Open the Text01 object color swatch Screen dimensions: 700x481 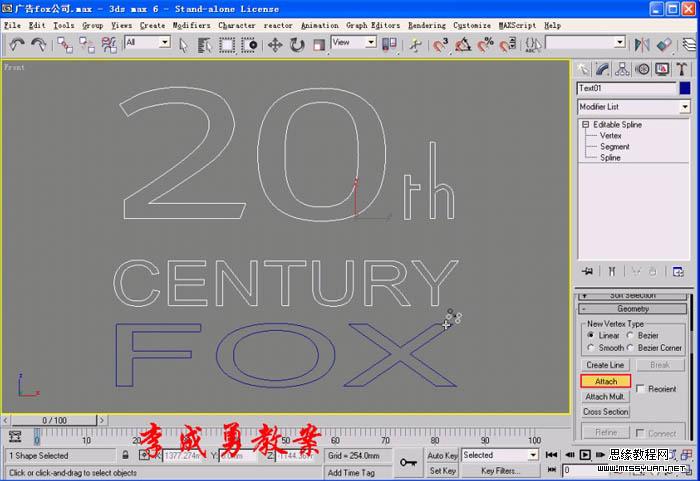coord(685,88)
